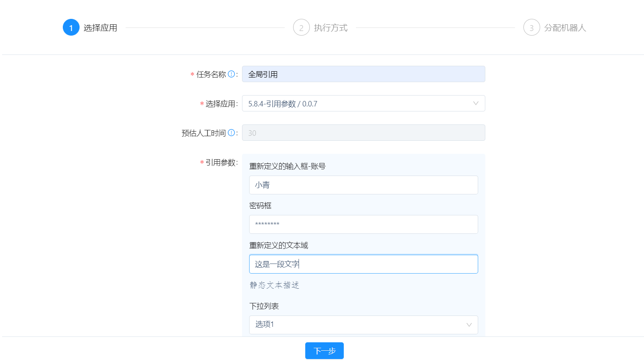644x362 pixels.
Task: Click the step 2 number circle
Action: point(301,28)
